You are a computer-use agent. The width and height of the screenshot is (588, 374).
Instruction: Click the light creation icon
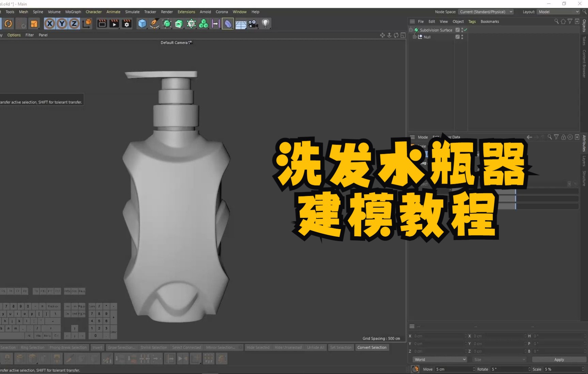266,24
